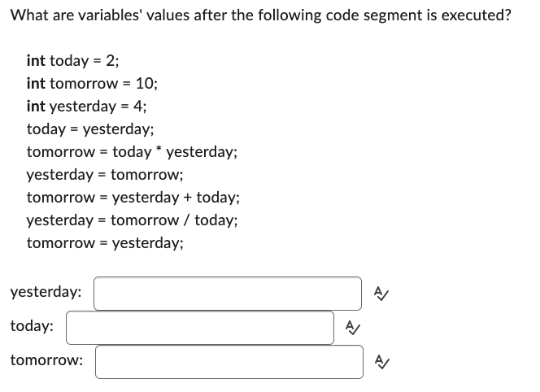Click the line 'tomorrow = today * yesterday;'

(x=132, y=152)
